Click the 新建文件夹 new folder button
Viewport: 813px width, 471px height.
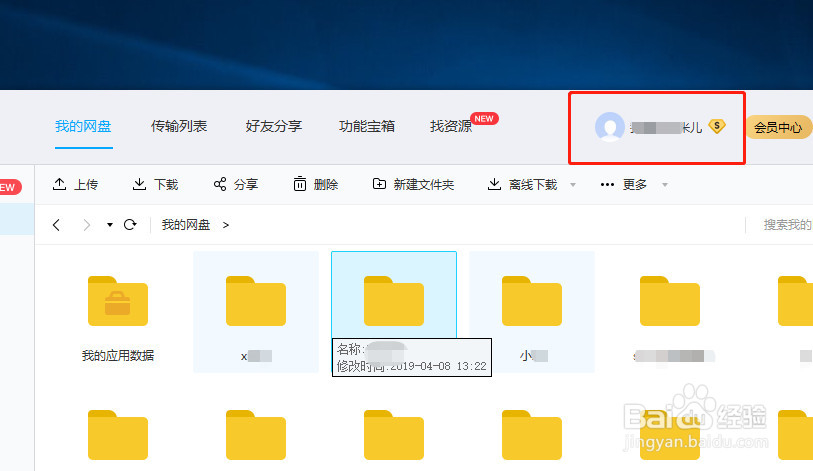tap(413, 184)
